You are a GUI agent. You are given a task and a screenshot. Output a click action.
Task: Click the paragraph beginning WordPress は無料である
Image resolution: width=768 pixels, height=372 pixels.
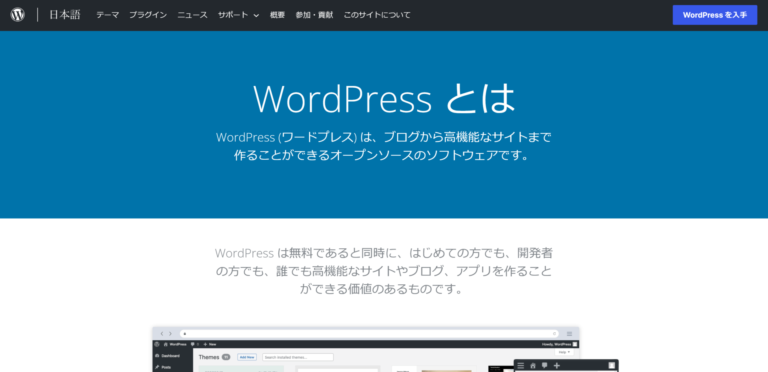[x=384, y=271]
